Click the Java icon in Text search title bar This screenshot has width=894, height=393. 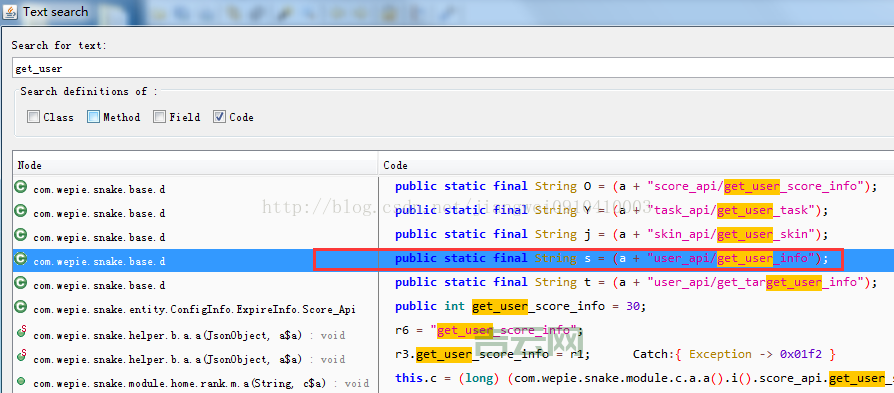pyautogui.click(x=10, y=11)
